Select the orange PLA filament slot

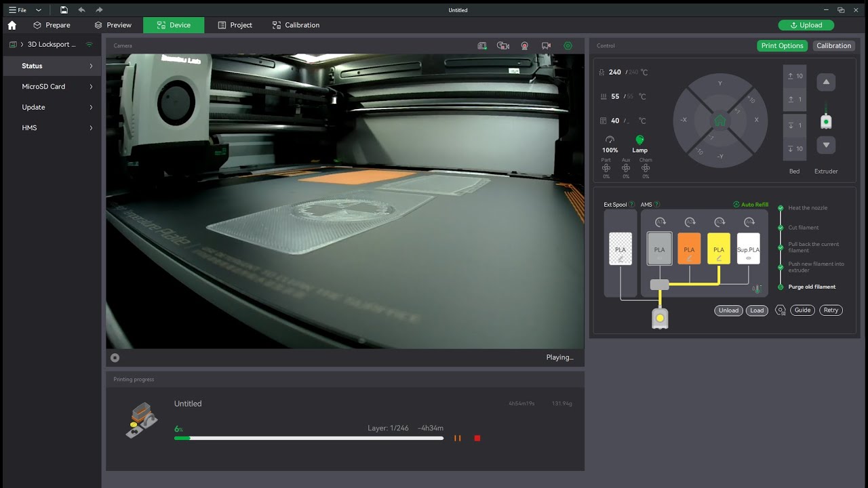tap(689, 249)
